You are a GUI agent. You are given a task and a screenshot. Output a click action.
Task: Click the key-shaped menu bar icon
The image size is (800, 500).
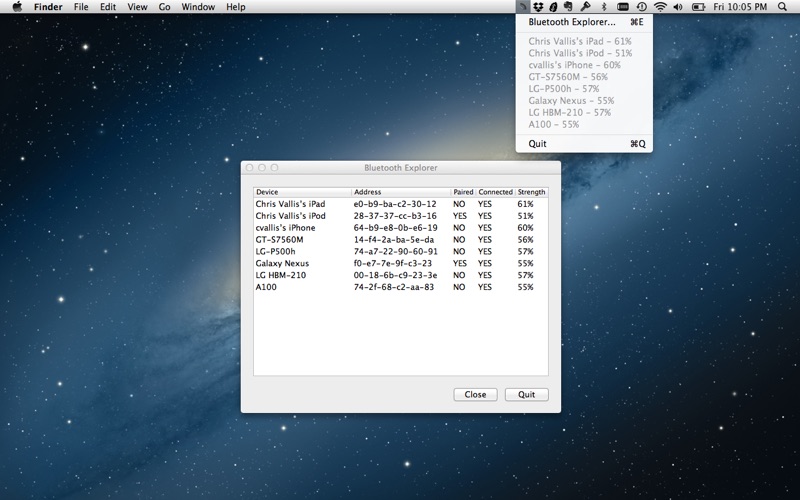[585, 7]
